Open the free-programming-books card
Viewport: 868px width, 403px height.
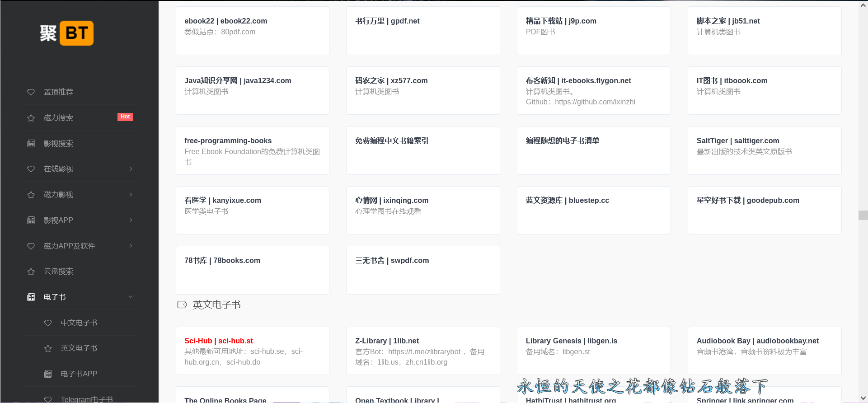pos(228,141)
